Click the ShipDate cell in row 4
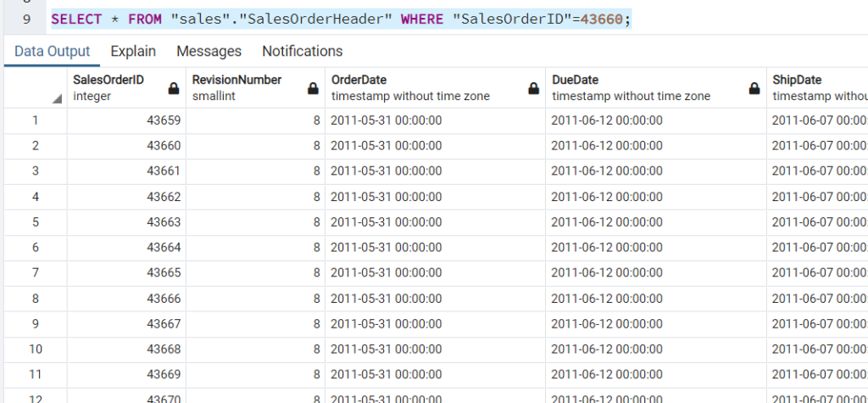 point(817,197)
